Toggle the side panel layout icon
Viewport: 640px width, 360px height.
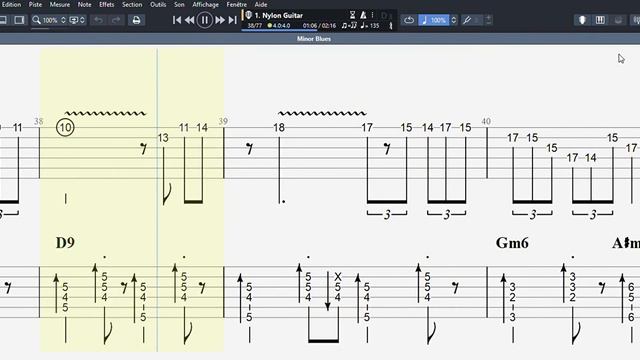[x=19, y=20]
